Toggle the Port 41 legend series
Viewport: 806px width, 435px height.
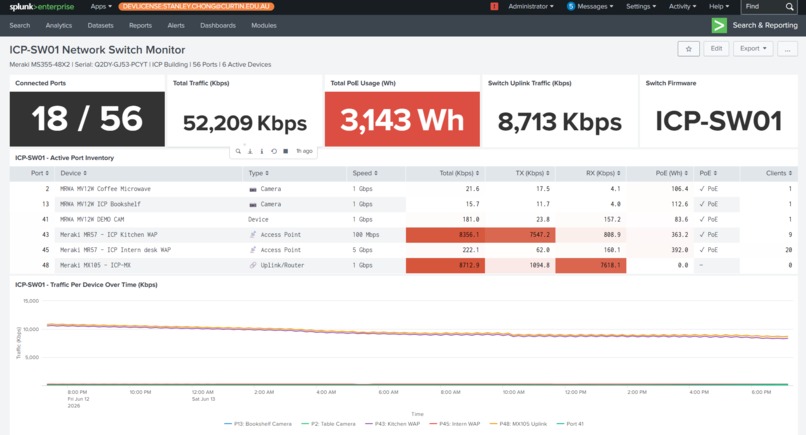571,424
